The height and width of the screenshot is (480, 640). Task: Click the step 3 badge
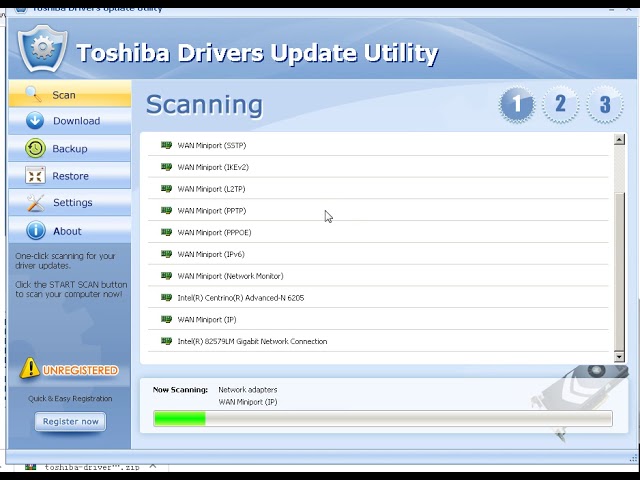[605, 104]
